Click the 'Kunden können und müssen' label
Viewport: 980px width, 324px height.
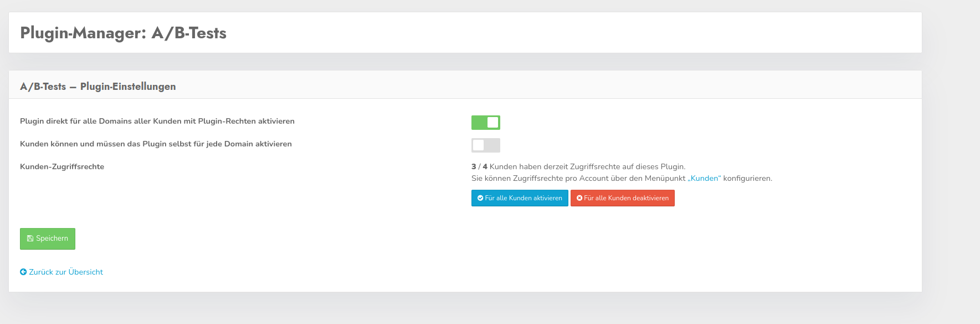(156, 144)
